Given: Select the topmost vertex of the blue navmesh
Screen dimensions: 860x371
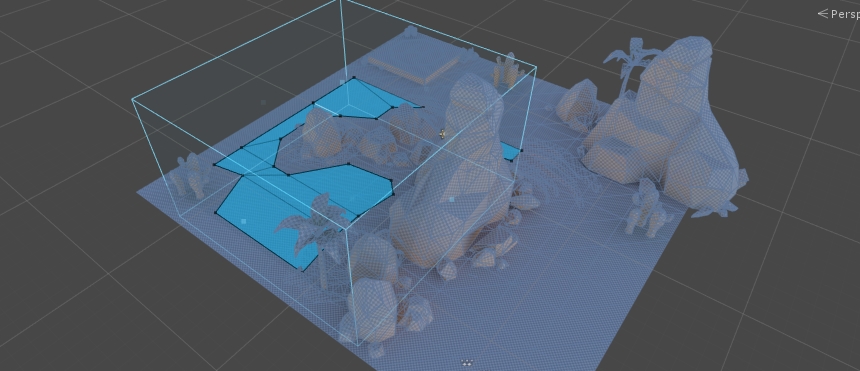Looking at the screenshot, I should click(354, 78).
